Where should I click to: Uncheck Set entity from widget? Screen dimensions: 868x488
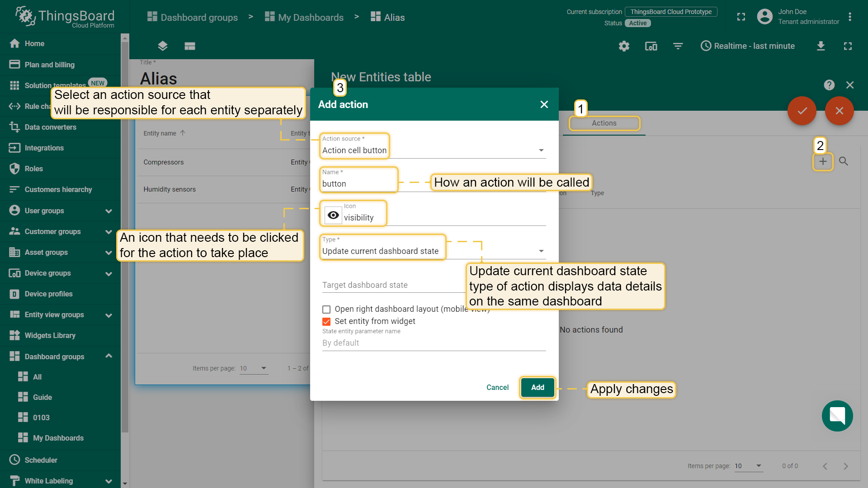pyautogui.click(x=326, y=322)
